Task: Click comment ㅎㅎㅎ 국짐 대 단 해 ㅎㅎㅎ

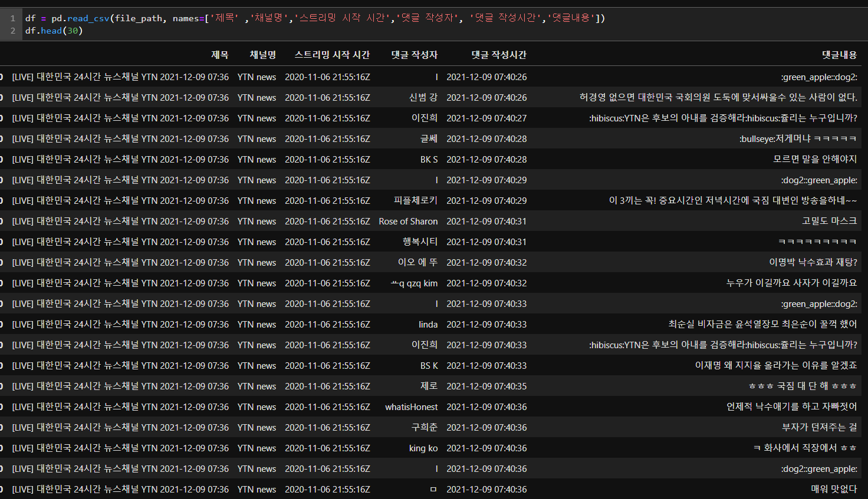Action: click(x=803, y=386)
